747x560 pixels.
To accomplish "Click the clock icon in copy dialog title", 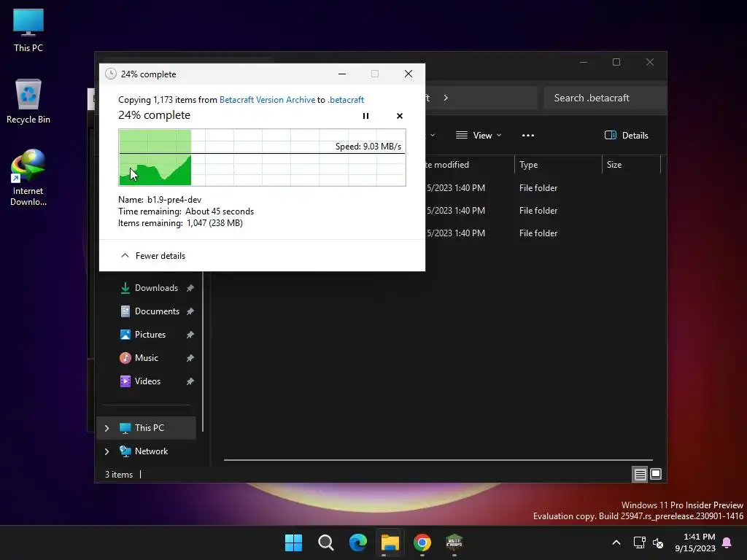I will click(x=111, y=74).
